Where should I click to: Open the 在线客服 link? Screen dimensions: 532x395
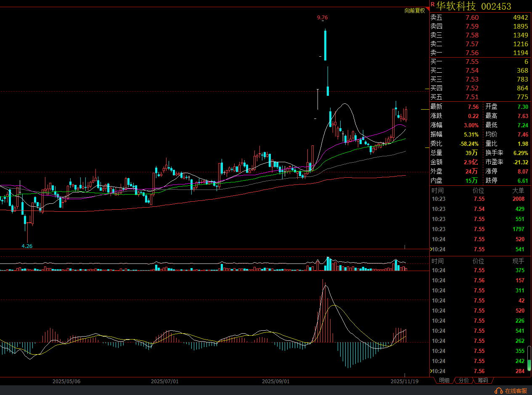[x=516, y=391]
